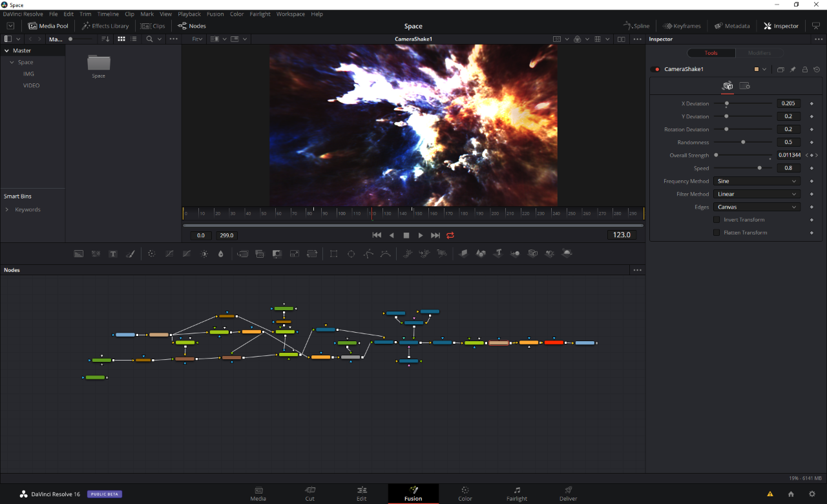Image resolution: width=827 pixels, height=504 pixels.
Task: Select the Text+ tool in the Fusion toolbar
Action: 113,253
